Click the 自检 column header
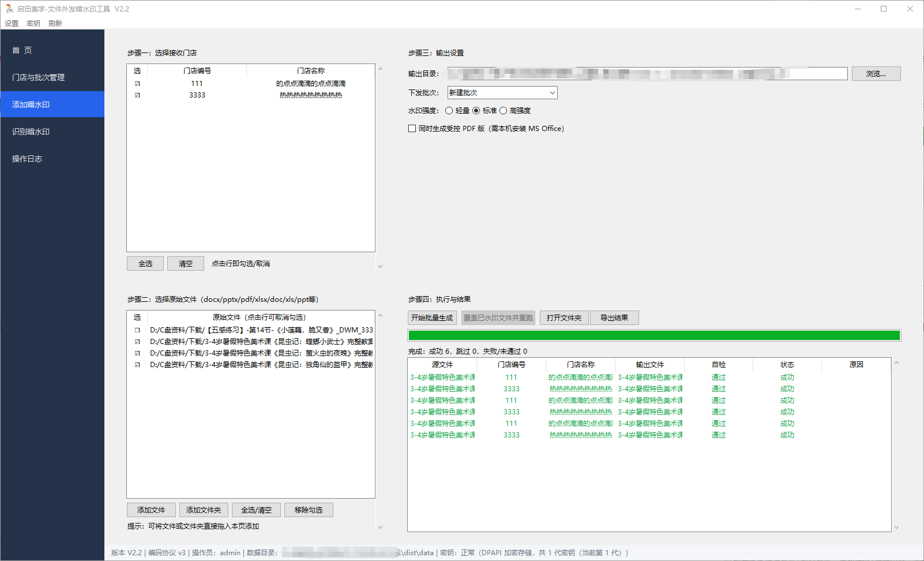 (719, 365)
